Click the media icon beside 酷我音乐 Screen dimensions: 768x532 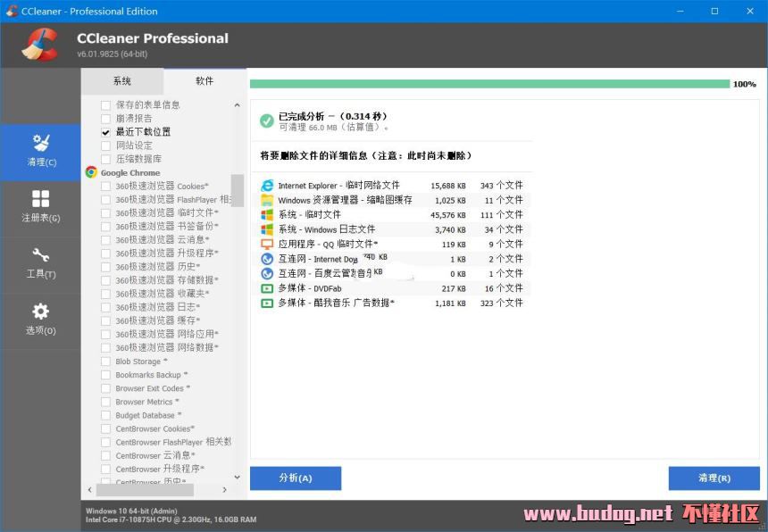(x=267, y=303)
